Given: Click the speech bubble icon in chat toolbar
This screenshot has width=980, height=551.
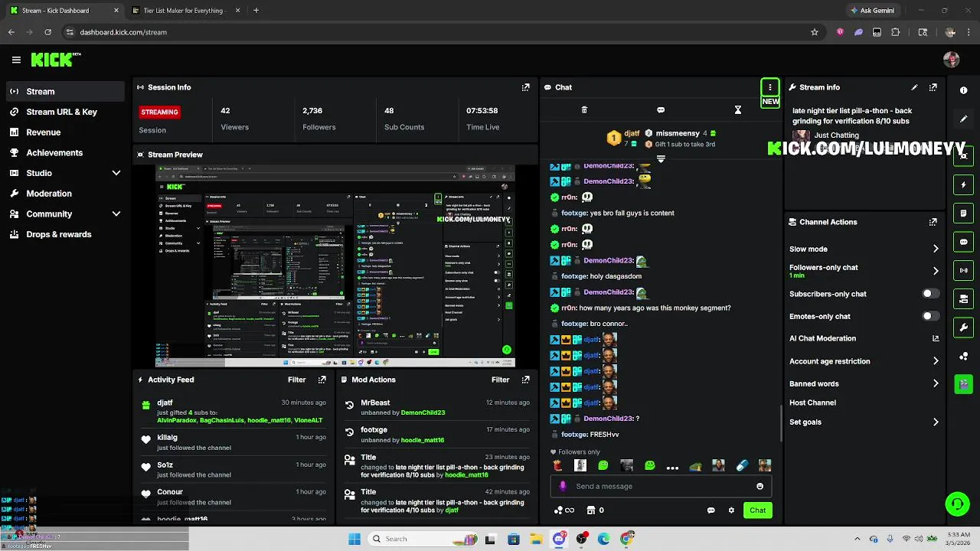Looking at the screenshot, I should point(661,110).
